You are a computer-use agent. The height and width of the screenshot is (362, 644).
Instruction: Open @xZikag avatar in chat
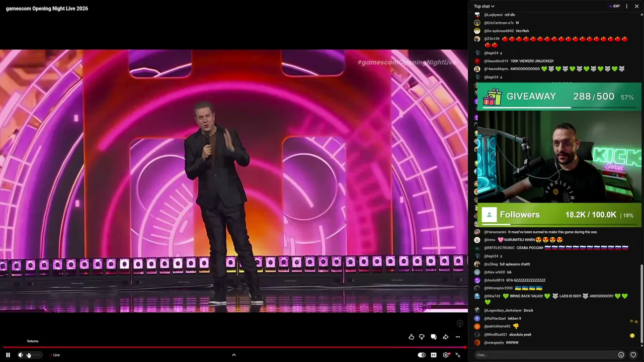point(477,264)
